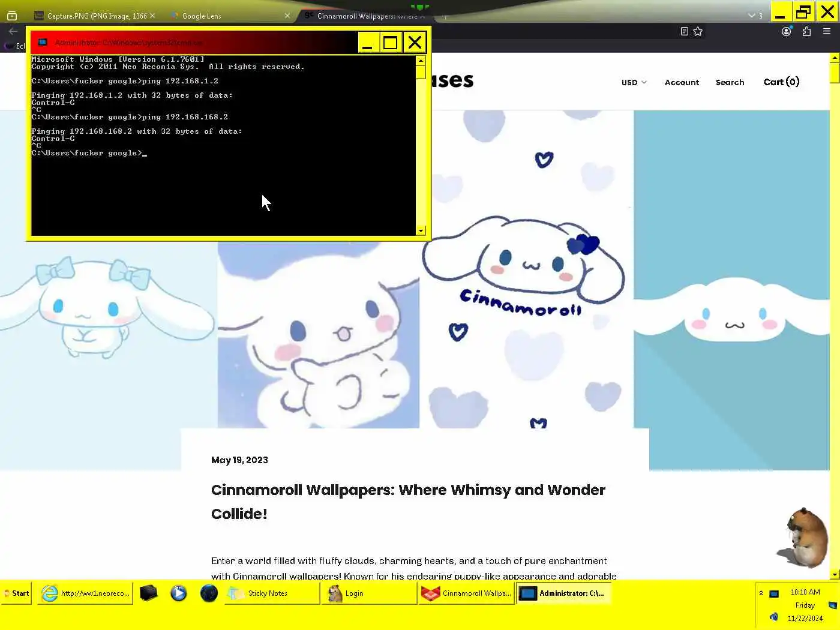Switch to the Login taskbar window

(369, 593)
